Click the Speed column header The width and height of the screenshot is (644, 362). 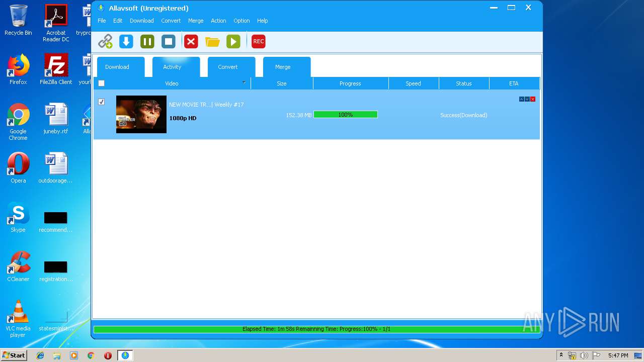(414, 83)
